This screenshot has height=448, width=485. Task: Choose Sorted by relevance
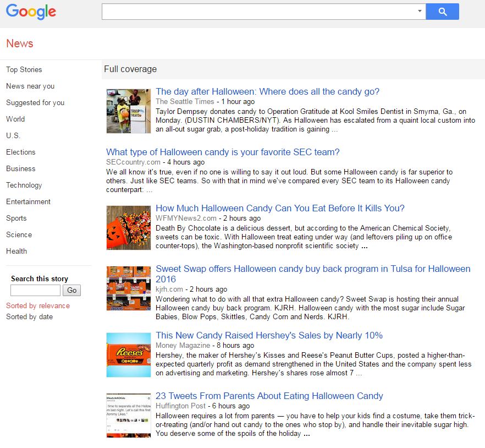tap(38, 306)
